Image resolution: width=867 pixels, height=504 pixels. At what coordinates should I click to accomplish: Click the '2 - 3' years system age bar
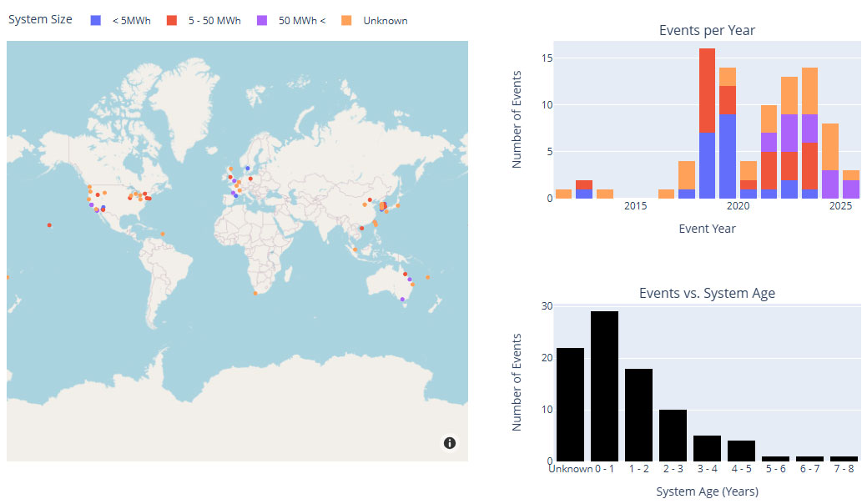673,435
